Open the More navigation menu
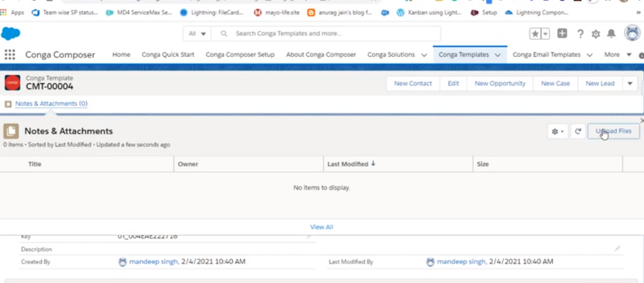The image size is (644, 283). tap(618, 55)
